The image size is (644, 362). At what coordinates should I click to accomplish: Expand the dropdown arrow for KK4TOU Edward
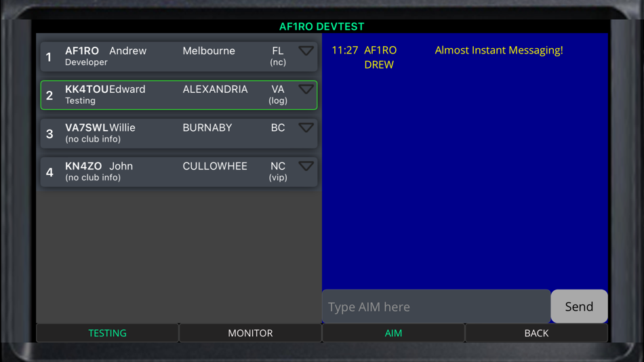coord(306,89)
